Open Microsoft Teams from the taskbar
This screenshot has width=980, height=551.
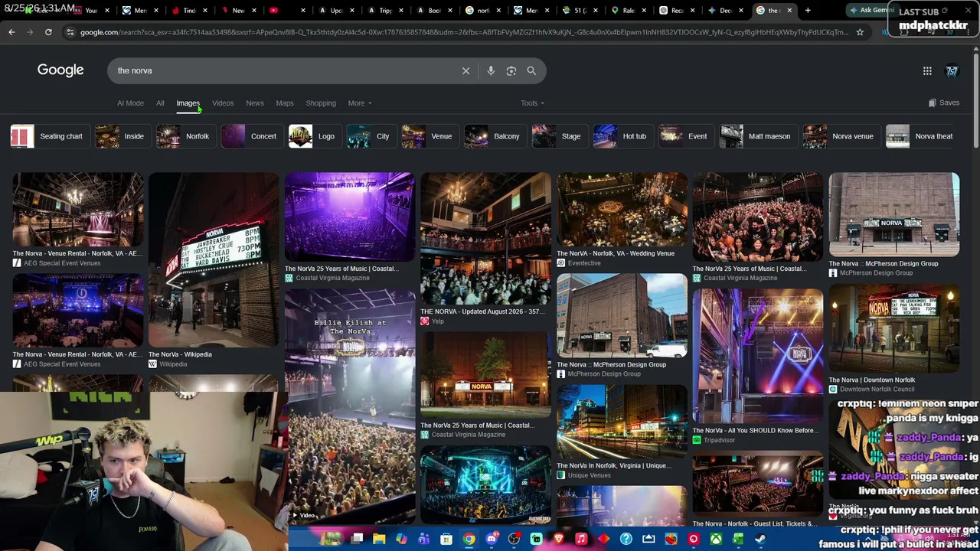[x=423, y=539]
